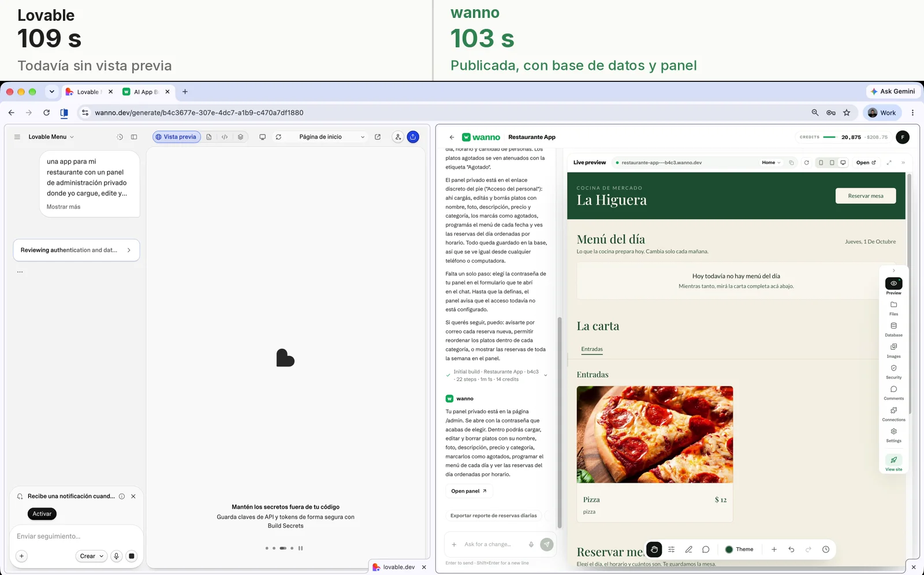Open Crear mode dropdown
The image size is (924, 575).
click(91, 556)
